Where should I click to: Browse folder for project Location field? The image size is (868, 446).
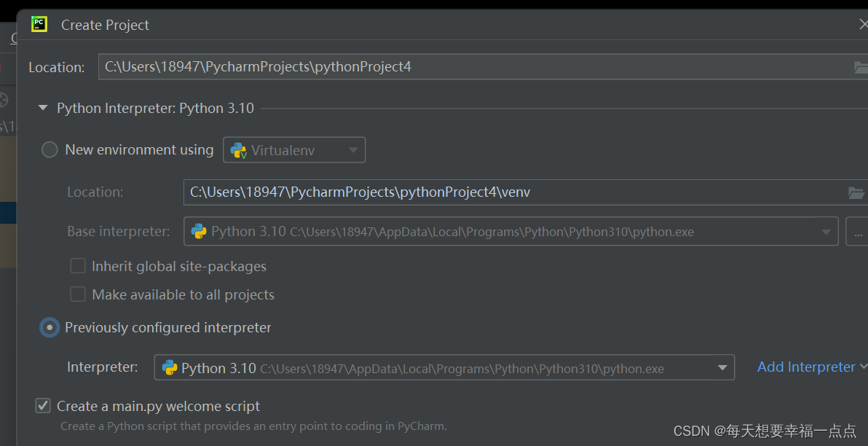point(861,68)
